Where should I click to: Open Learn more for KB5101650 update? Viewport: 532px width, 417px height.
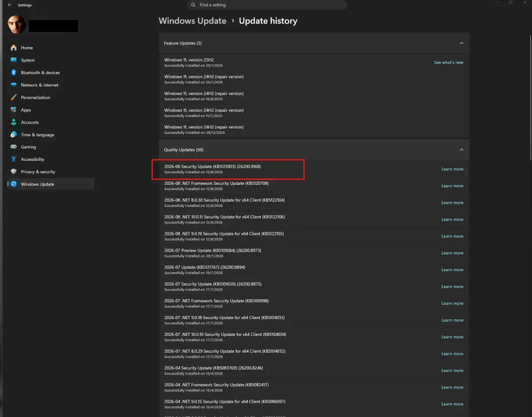click(452, 286)
